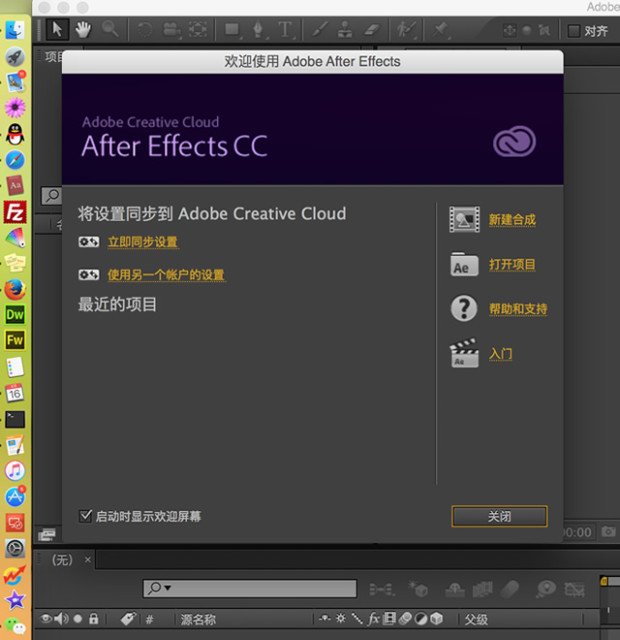Open iTunes from the dock
Viewport: 620px width, 640px height.
(15, 470)
